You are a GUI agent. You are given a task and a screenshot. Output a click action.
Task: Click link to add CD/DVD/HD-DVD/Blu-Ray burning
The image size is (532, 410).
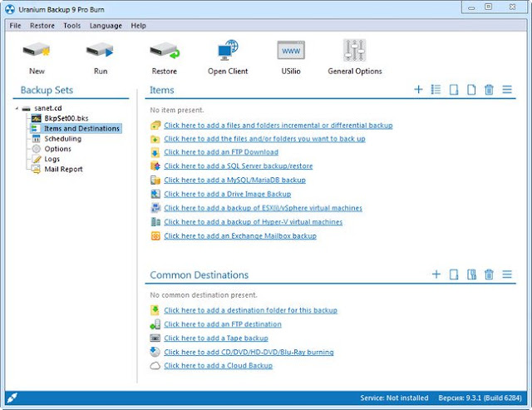pyautogui.click(x=249, y=352)
